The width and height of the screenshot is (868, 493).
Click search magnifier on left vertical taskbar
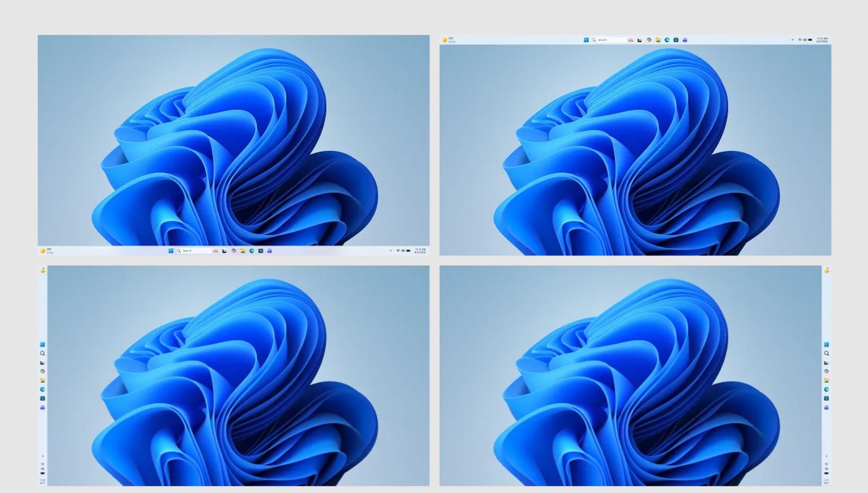click(x=42, y=354)
